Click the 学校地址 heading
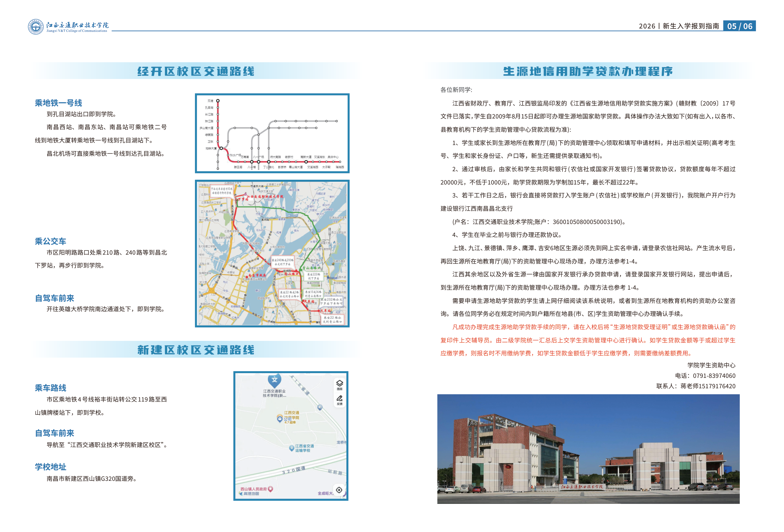Screen dimensions: 784x532 click(x=51, y=467)
